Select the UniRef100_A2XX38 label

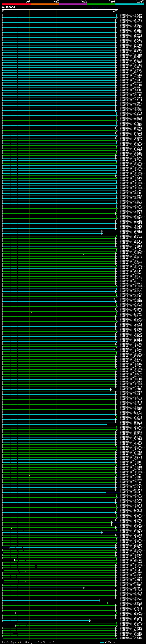131,70
